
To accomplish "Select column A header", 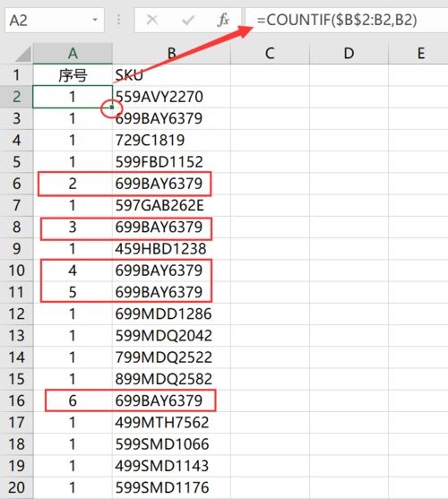I will [x=73, y=54].
